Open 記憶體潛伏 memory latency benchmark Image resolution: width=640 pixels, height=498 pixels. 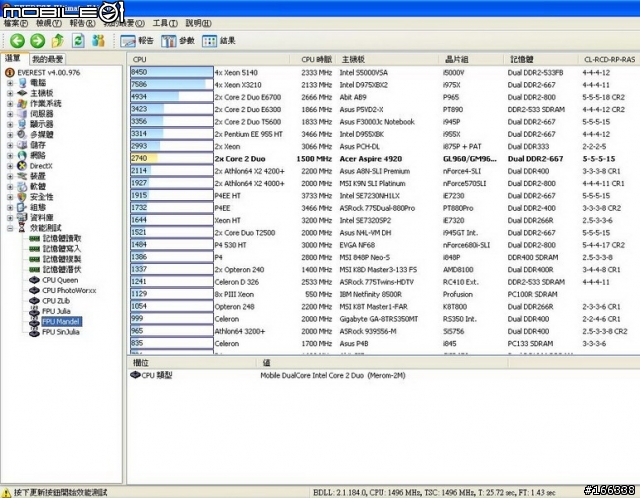(x=62, y=269)
